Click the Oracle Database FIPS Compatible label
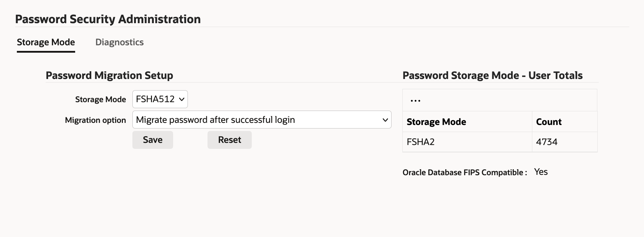The height and width of the screenshot is (237, 644). pos(465,172)
